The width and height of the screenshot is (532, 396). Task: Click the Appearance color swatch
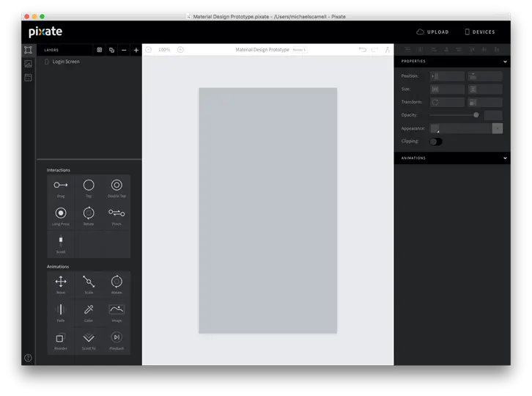click(x=435, y=128)
